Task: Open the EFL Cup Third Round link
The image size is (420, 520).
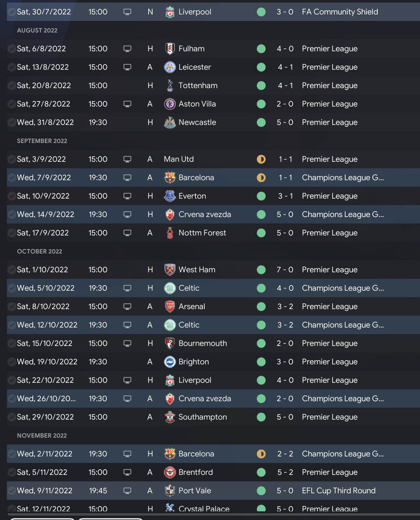Action: click(x=338, y=491)
